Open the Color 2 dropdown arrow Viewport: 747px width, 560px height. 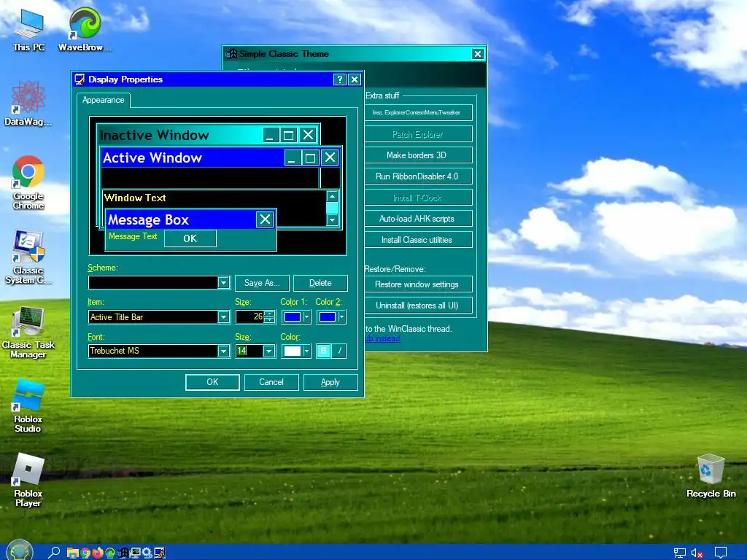(x=341, y=317)
